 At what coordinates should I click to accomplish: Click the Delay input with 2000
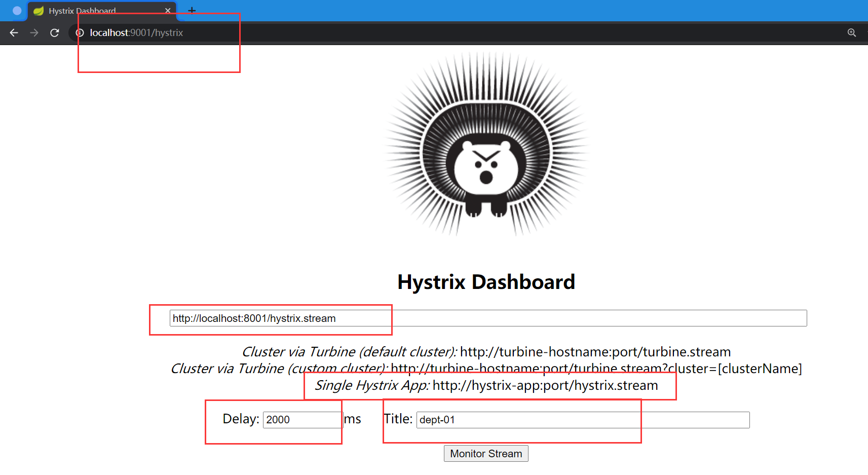[303, 420]
